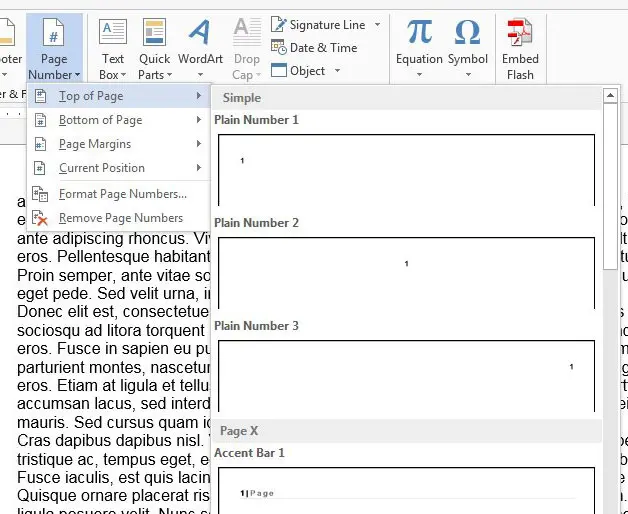Open the Symbol omega icon

pos(467,33)
